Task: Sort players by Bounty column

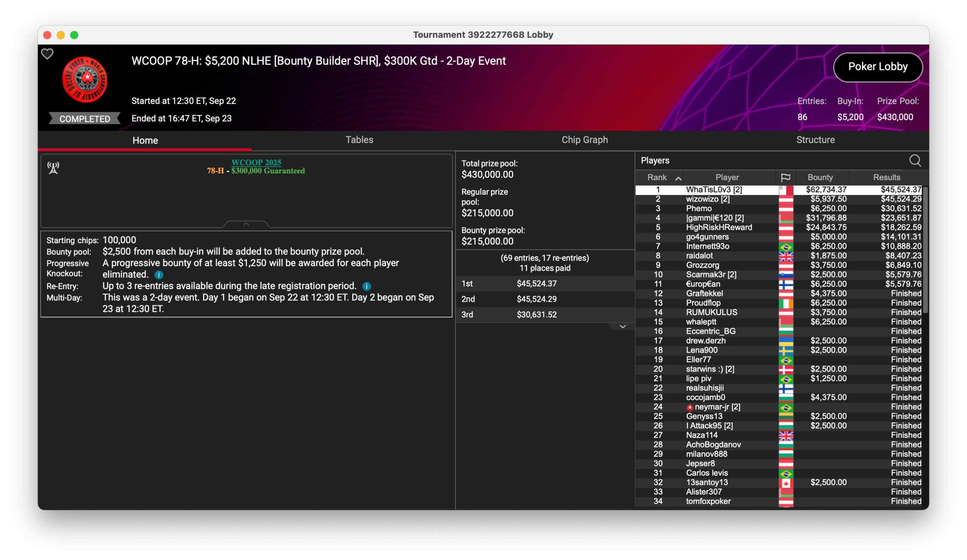Action: (820, 177)
